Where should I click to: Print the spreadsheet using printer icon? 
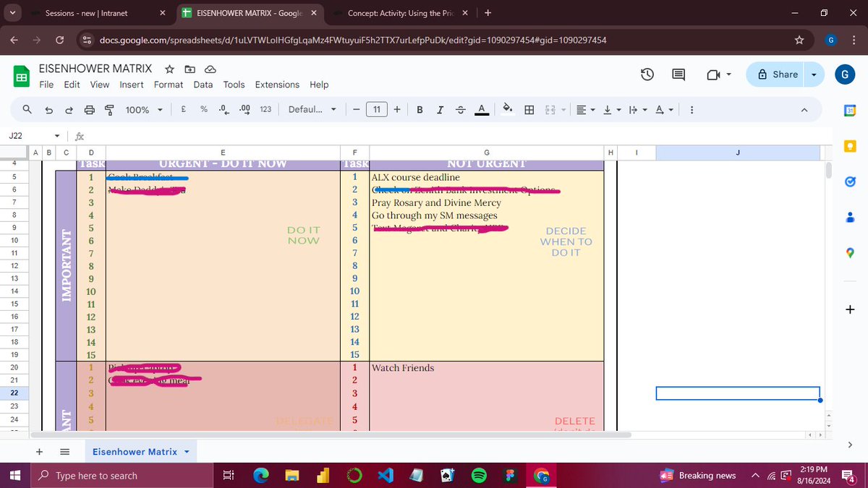(89, 110)
